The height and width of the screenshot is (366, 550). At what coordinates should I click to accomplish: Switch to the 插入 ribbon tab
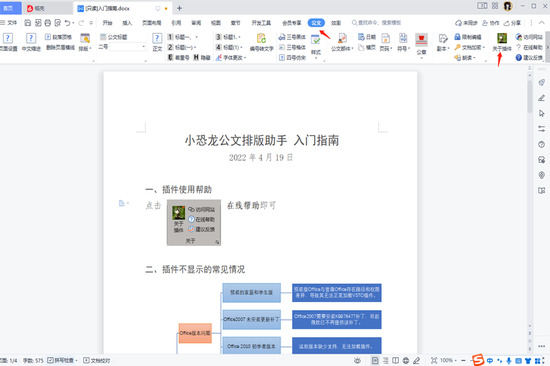tap(127, 23)
